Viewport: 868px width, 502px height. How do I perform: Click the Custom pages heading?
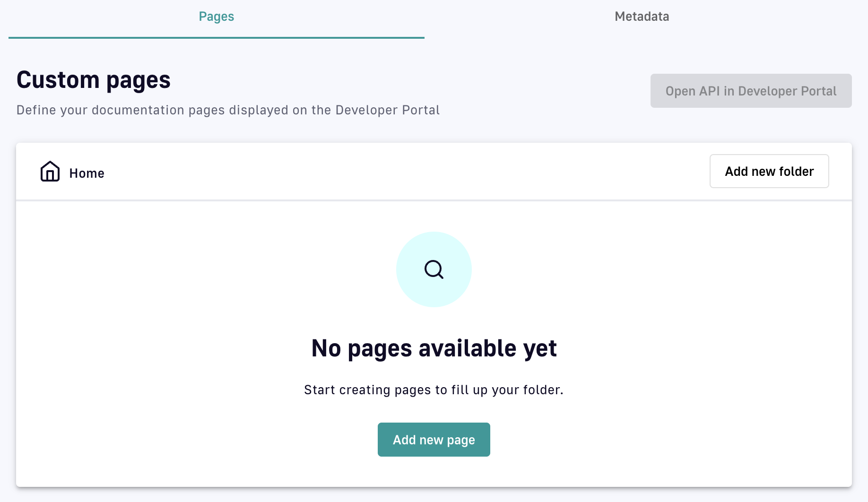pos(94,80)
